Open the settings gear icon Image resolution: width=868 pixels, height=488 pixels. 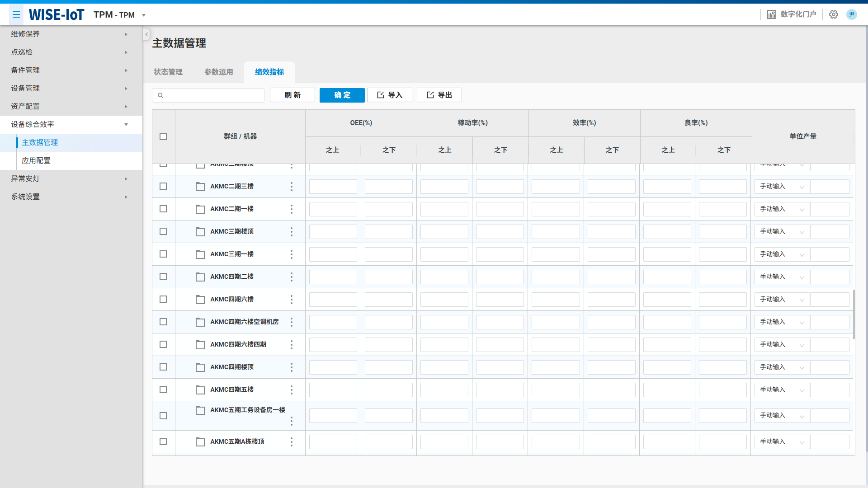click(833, 14)
